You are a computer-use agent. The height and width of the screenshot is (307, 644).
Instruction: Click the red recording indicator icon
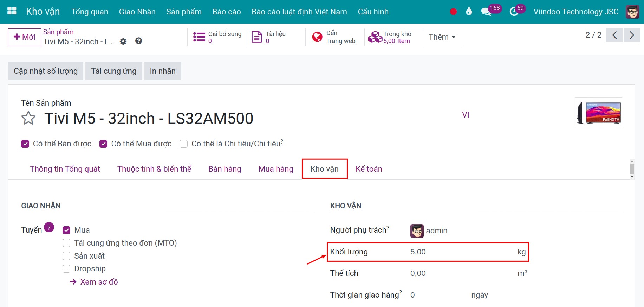(453, 12)
